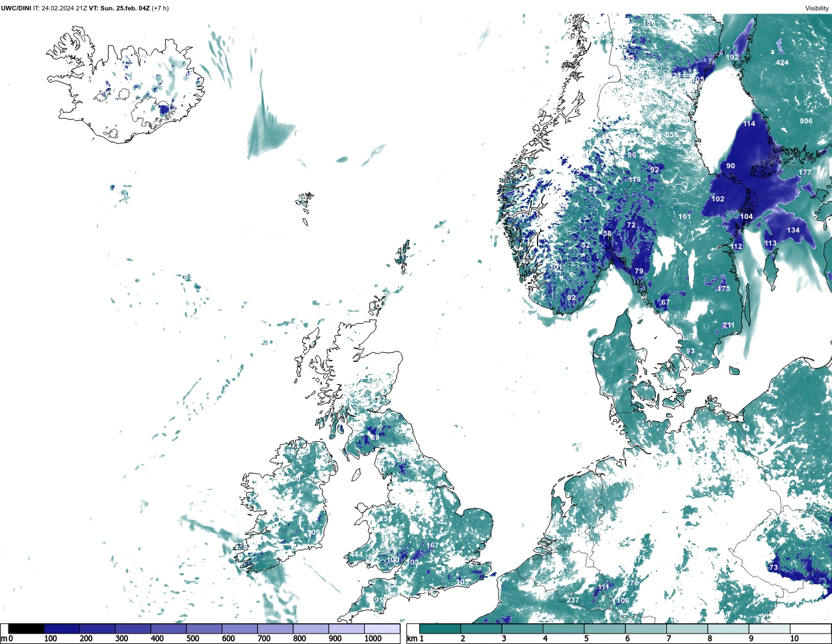Click the 4–5 km legend swatch
This screenshot has height=644, width=832.
[564, 628]
